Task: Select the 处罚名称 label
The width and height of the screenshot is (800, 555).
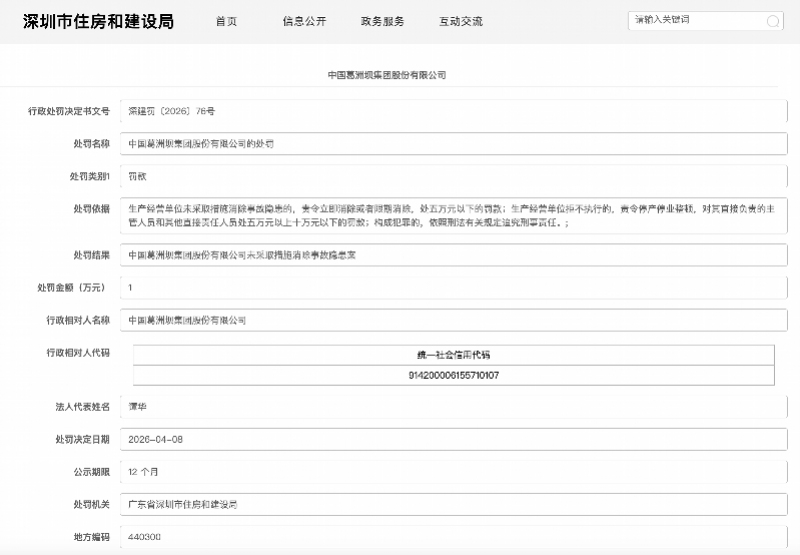Action: [x=92, y=144]
